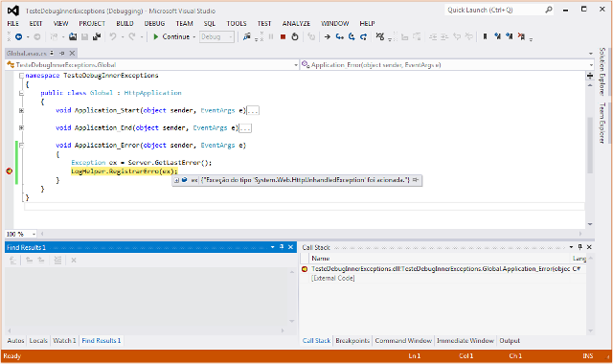Collapse the Application_Error method outline
The height and width of the screenshot is (364, 613).
[x=21, y=145]
